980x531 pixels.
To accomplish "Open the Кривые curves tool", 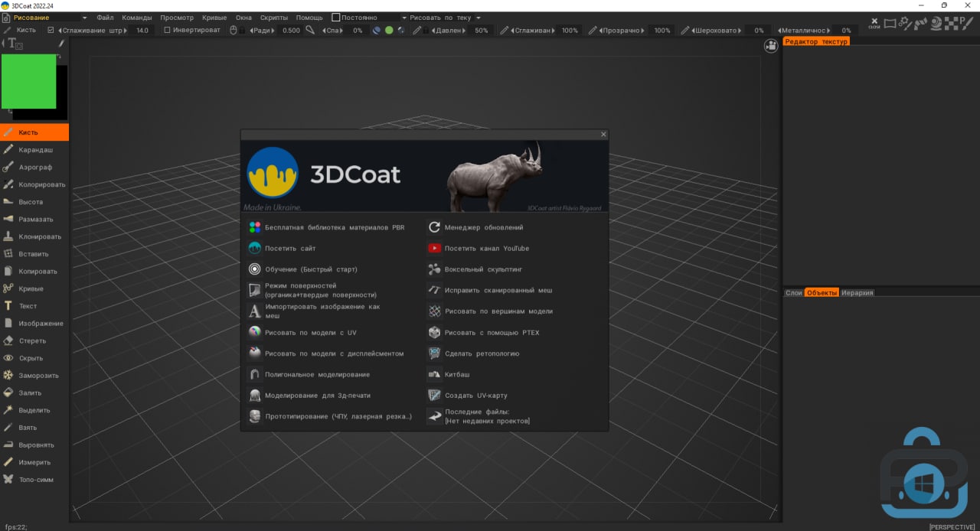I will click(34, 288).
